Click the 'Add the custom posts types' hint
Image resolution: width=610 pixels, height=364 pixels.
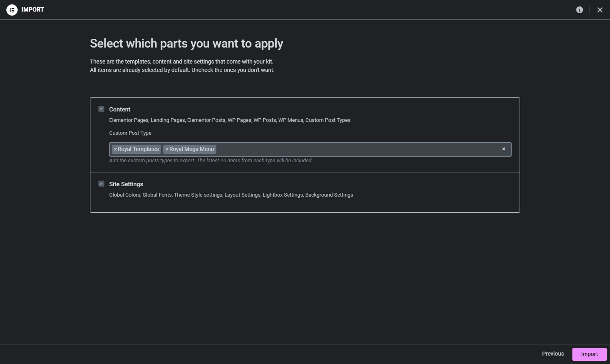point(211,161)
